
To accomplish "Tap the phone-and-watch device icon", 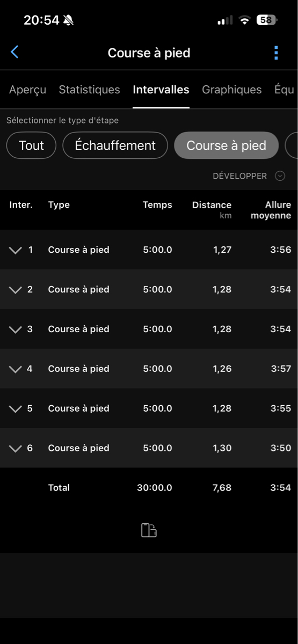I will 149,530.
